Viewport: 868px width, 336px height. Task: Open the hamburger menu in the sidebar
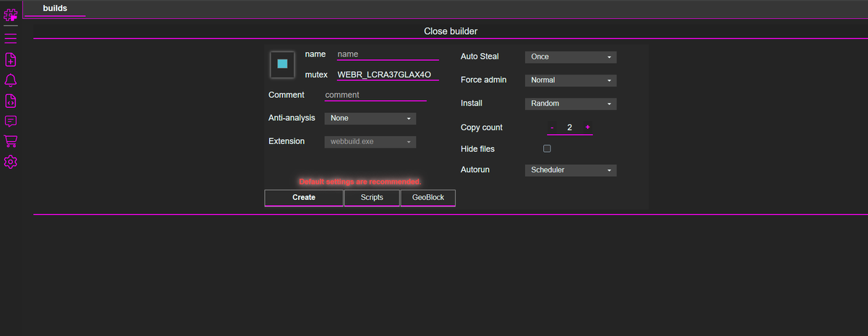click(x=11, y=38)
